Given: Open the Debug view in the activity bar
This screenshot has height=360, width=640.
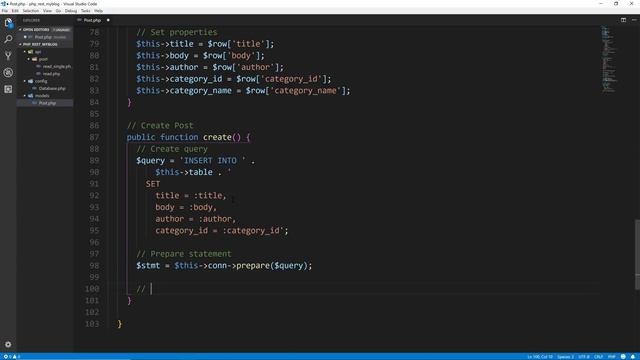Looking at the screenshot, I should [8, 73].
